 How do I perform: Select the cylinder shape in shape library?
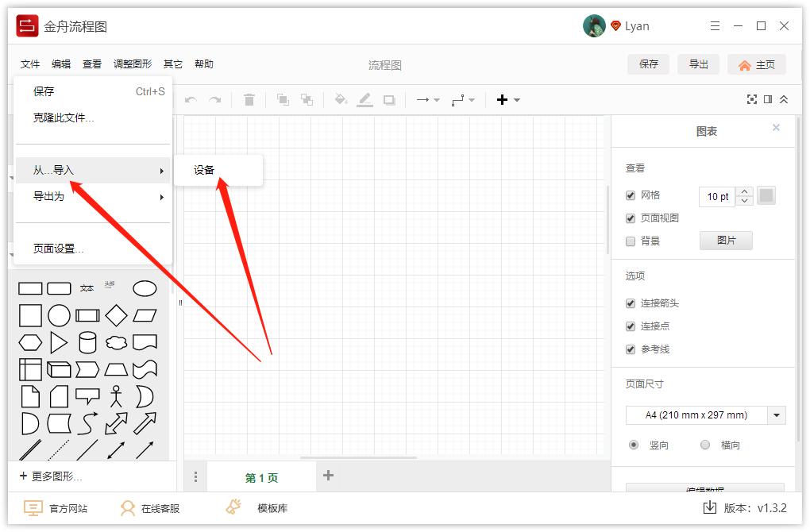[x=87, y=343]
